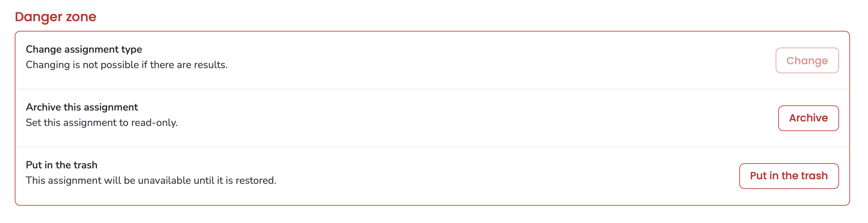Screen dimensions: 868x223
Task: Select the Danger zone heading
Action: [56, 17]
